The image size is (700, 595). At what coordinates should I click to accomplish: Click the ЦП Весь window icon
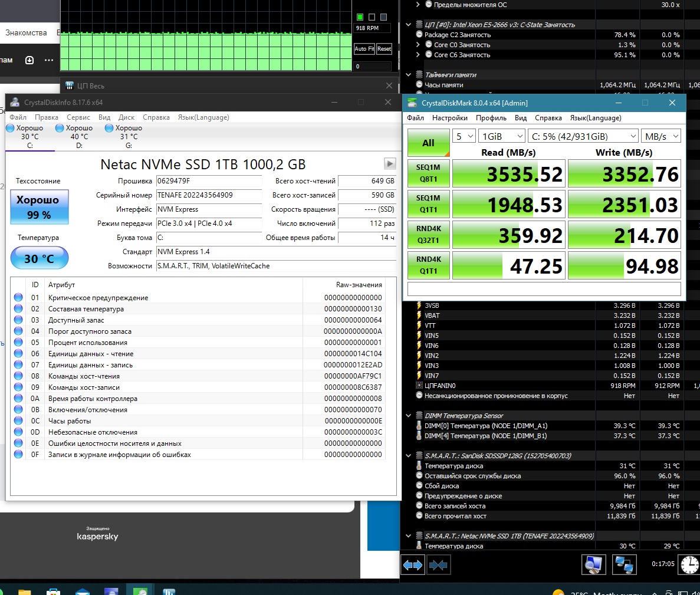69,86
